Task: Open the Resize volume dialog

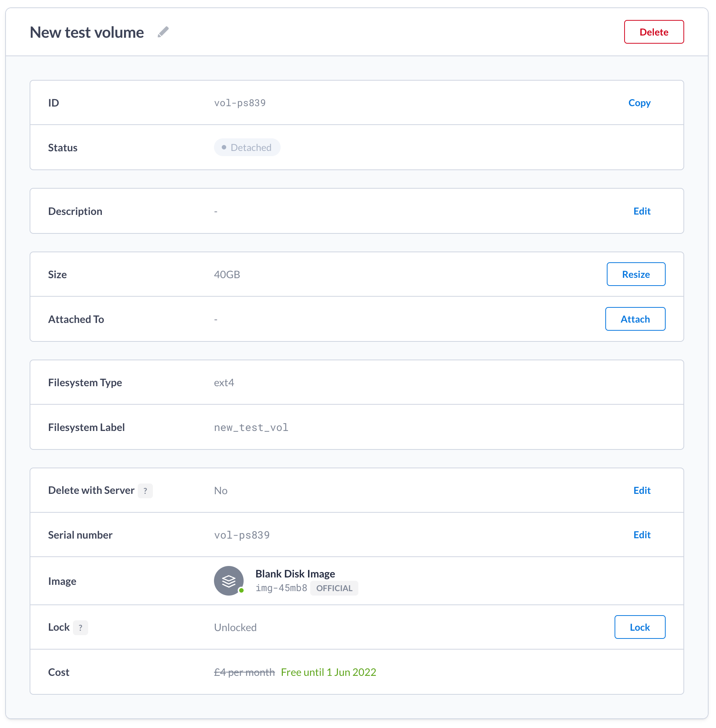Action: pos(636,274)
